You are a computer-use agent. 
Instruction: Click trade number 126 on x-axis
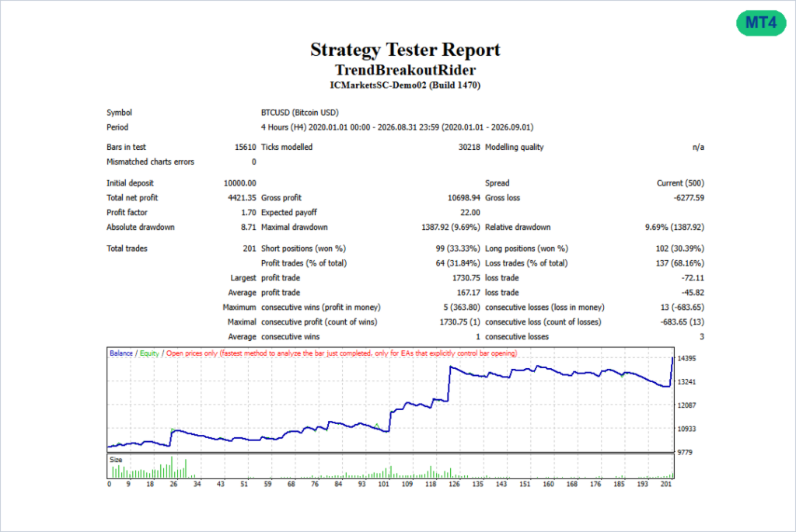tap(454, 485)
